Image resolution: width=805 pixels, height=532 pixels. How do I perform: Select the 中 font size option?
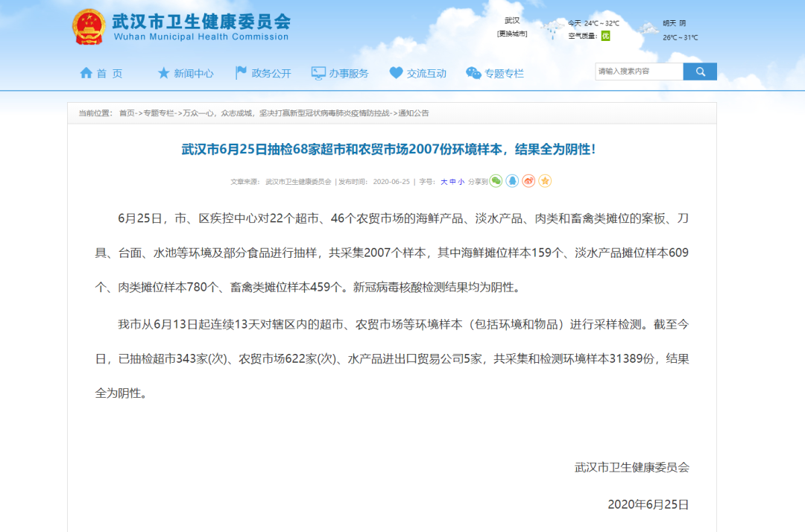[452, 180]
